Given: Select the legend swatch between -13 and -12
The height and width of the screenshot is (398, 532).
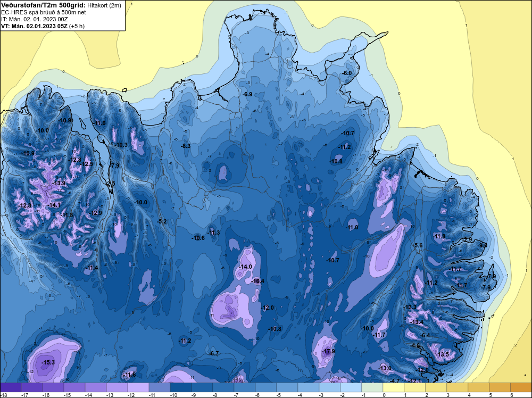Looking at the screenshot, I should [117, 387].
